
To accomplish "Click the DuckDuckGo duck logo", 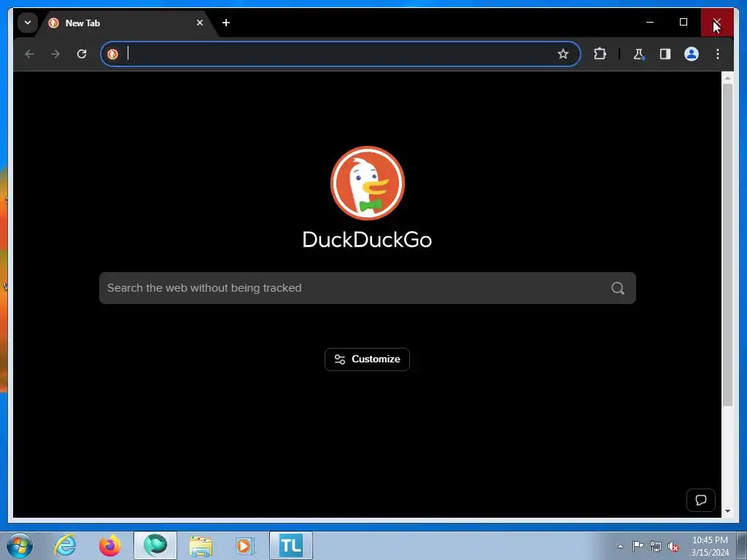I will pos(368,183).
